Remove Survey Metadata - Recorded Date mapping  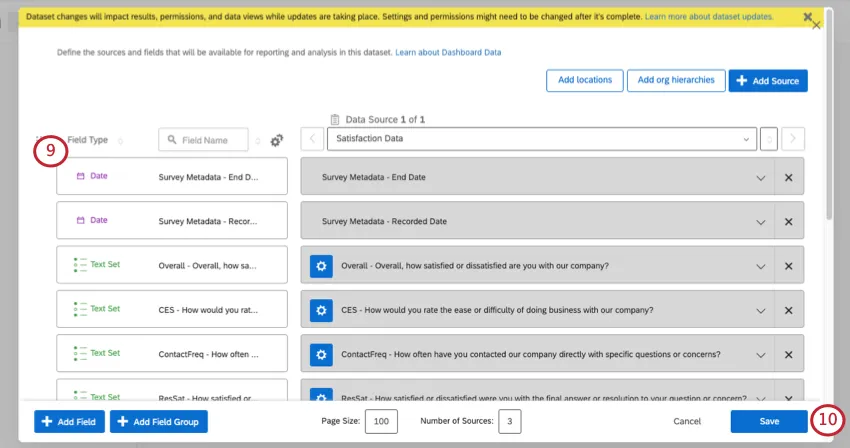pyautogui.click(x=788, y=221)
